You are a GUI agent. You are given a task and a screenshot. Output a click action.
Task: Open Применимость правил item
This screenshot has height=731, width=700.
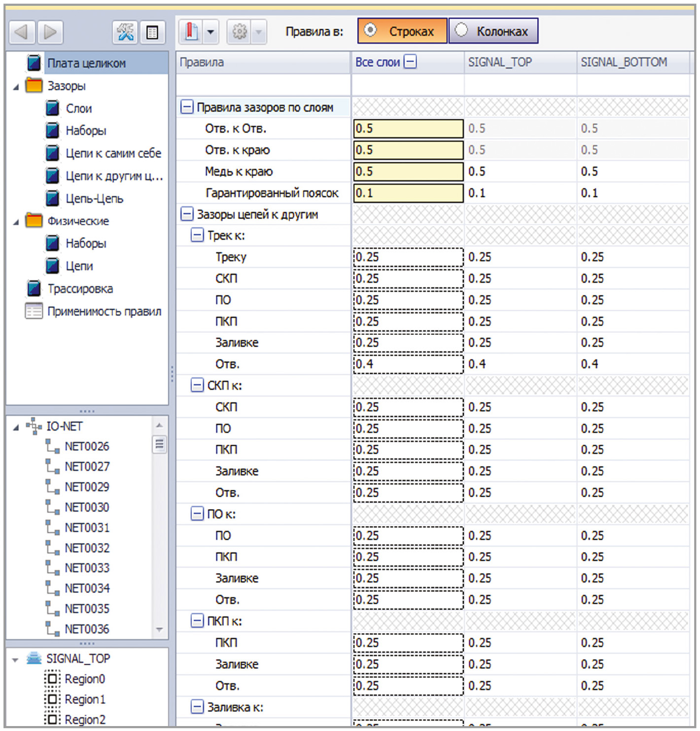[104, 311]
